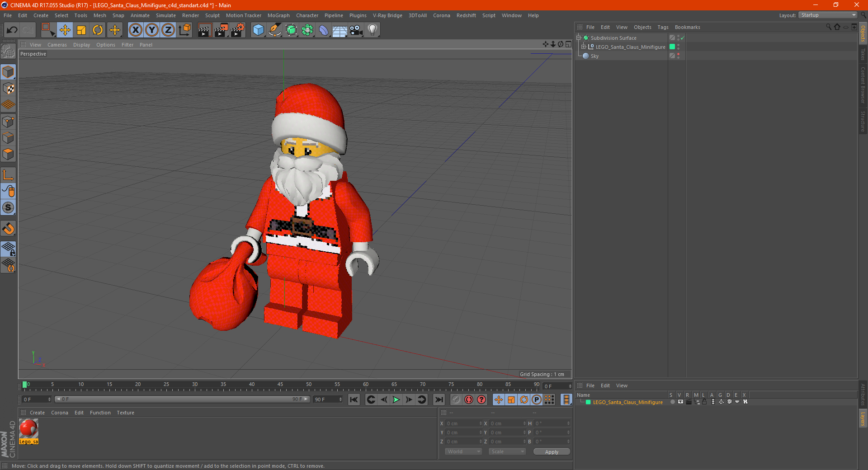Open the spline pen tool
This screenshot has height=470, width=868.
tap(274, 30)
